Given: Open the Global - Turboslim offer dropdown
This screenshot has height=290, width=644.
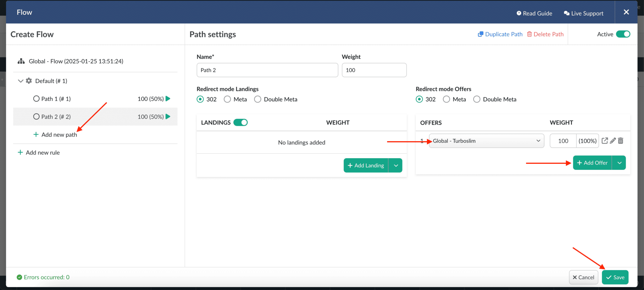Looking at the screenshot, I should point(538,141).
